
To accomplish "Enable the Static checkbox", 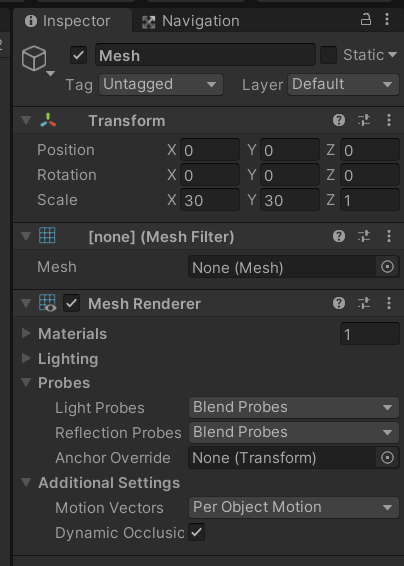I will [328, 55].
